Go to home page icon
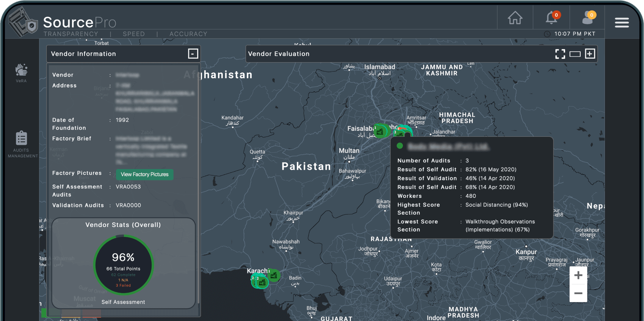This screenshot has width=644, height=321. [515, 17]
